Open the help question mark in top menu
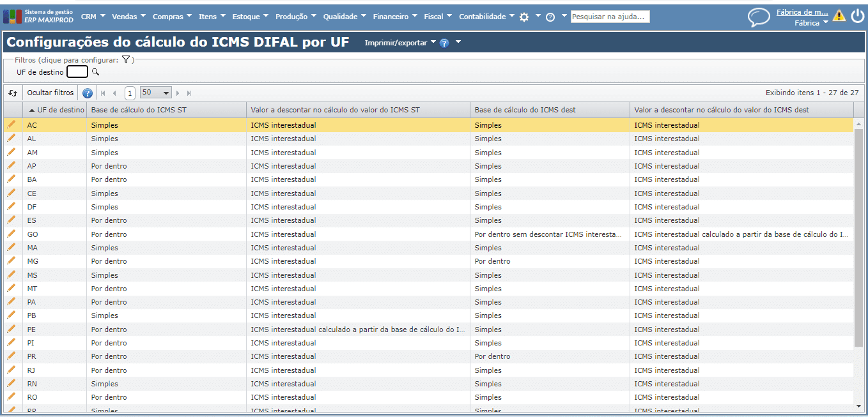Image resolution: width=868 pixels, height=417 pixels. pos(550,17)
